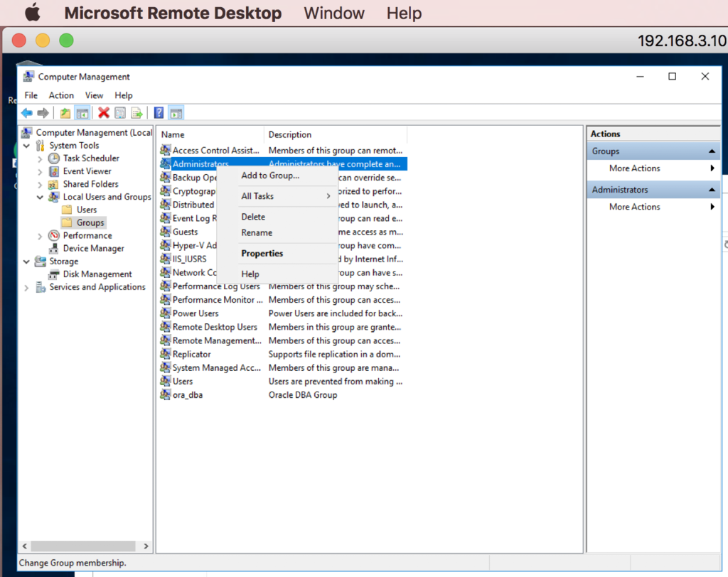The image size is (728, 577).
Task: Click tree pane scroll right arrow
Action: coord(146,546)
